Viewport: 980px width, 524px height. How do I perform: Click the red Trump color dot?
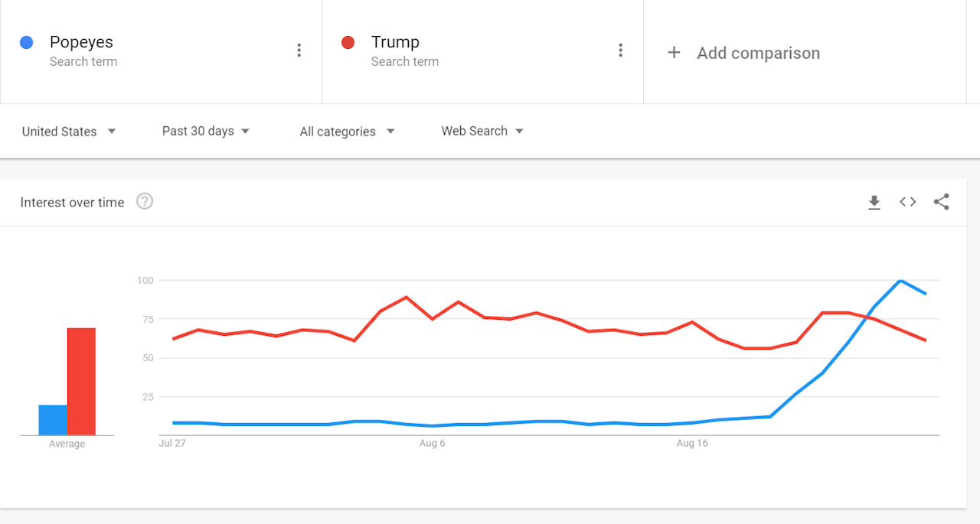tap(348, 43)
